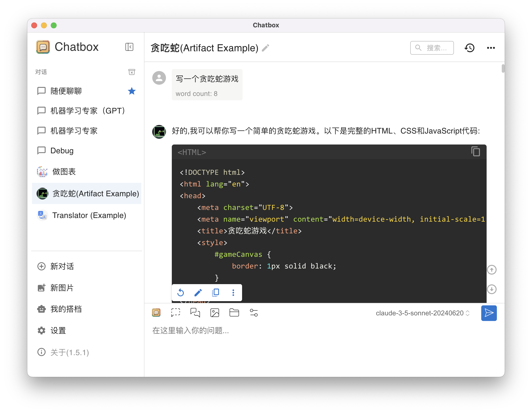Click the message list scrollbar
532x413 pixels.
click(503, 69)
